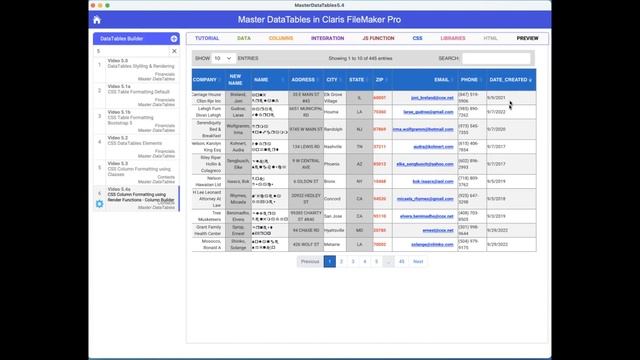Image resolution: width=640 pixels, height=360 pixels.
Task: Open the LIBRARIES tab
Action: pos(453,38)
